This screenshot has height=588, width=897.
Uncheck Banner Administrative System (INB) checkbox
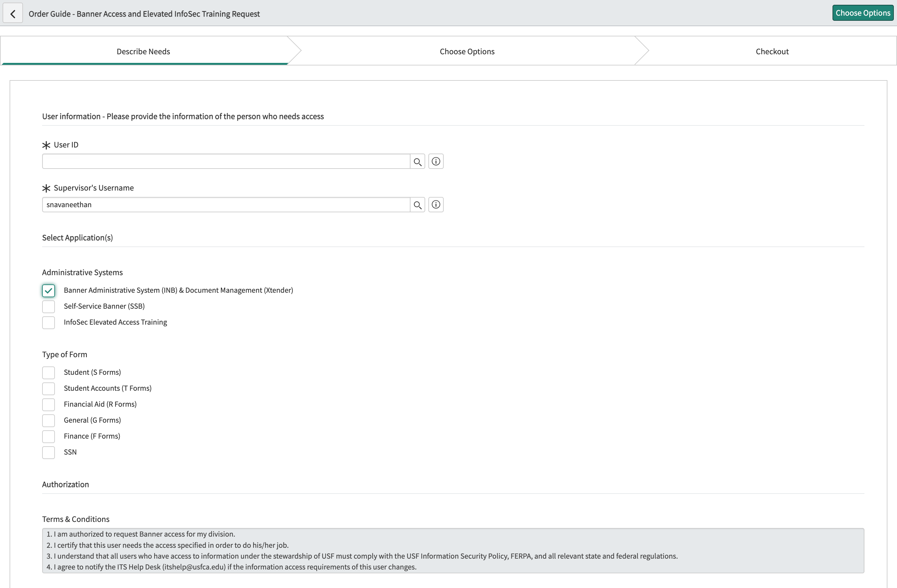click(49, 290)
